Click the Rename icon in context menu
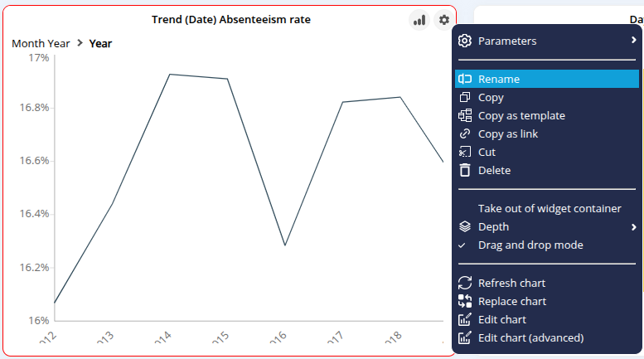 (465, 79)
